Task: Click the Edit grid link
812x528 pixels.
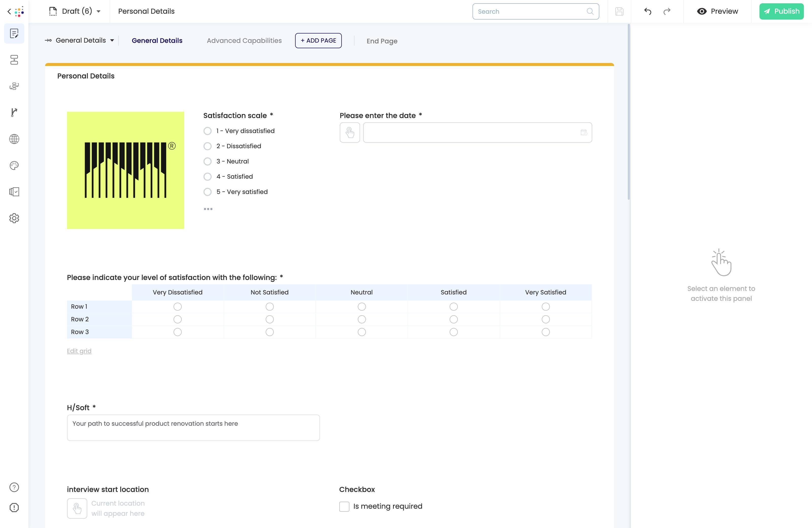Action: click(79, 351)
